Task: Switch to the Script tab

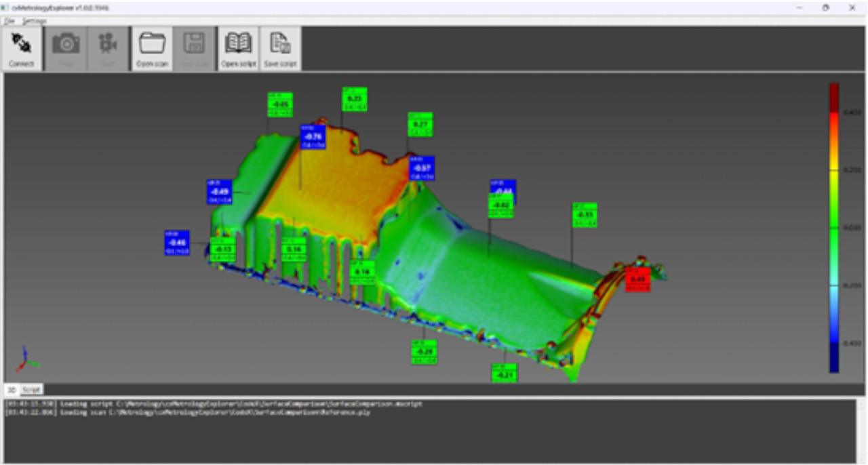Action: pyautogui.click(x=31, y=389)
